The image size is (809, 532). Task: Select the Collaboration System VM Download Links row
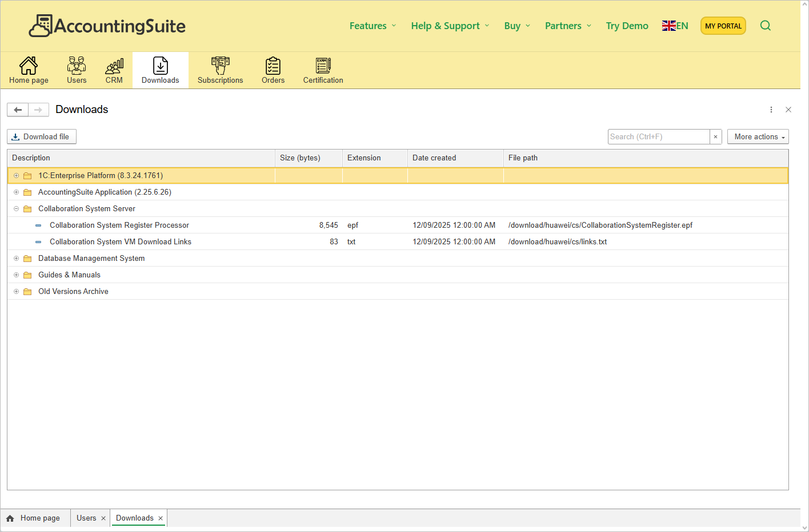[398, 242]
